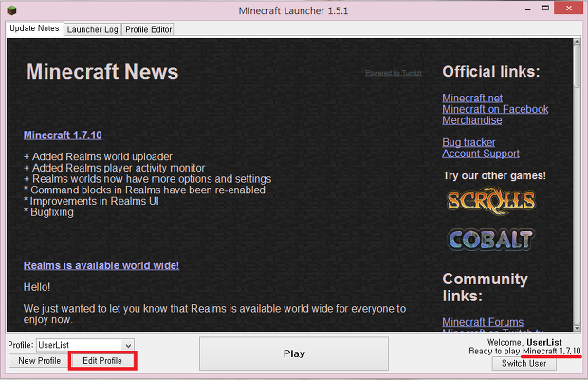The image size is (588, 380).
Task: Click the 'Try our other games!' text
Action: (494, 175)
